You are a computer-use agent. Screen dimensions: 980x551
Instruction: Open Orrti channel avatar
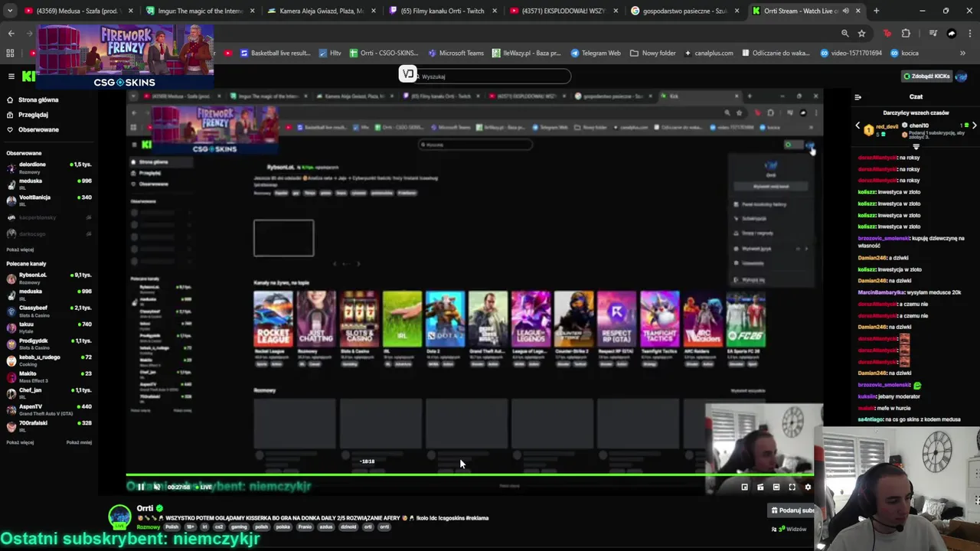(x=119, y=516)
